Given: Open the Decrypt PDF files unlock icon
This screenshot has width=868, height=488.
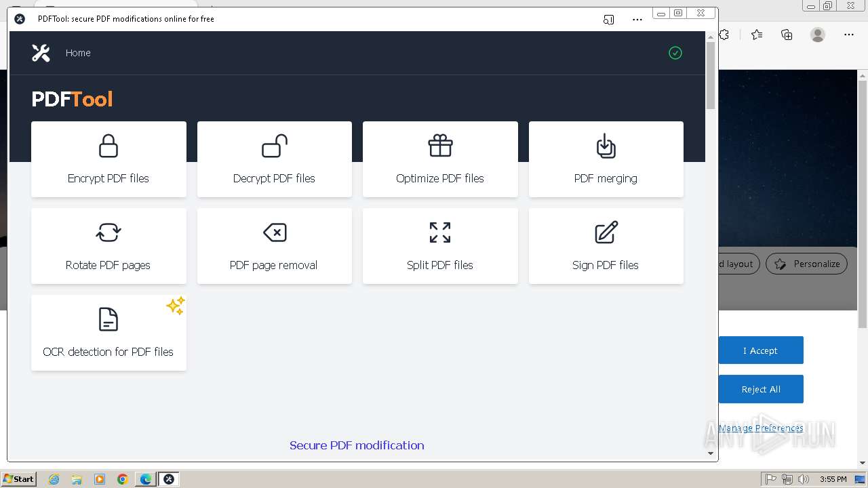Looking at the screenshot, I should tap(275, 146).
